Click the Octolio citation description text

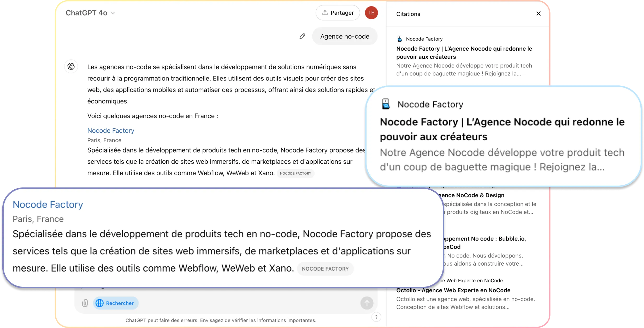[x=465, y=303]
